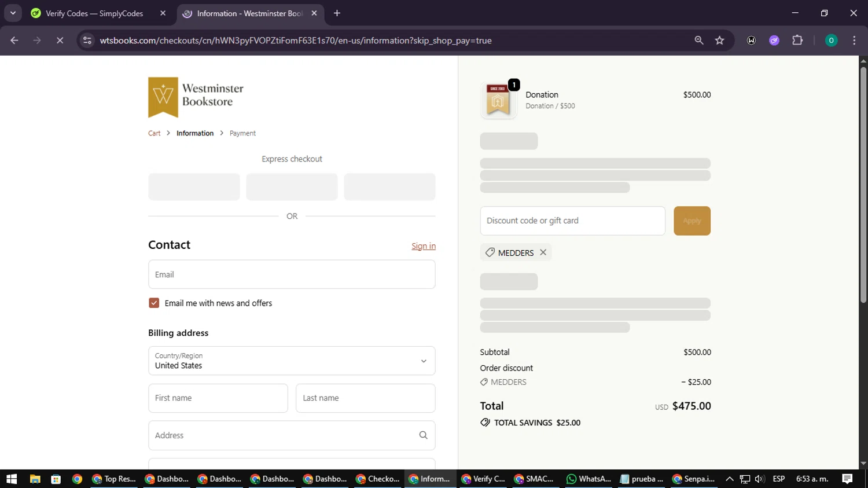Click the Donation product thumbnail

click(x=498, y=100)
